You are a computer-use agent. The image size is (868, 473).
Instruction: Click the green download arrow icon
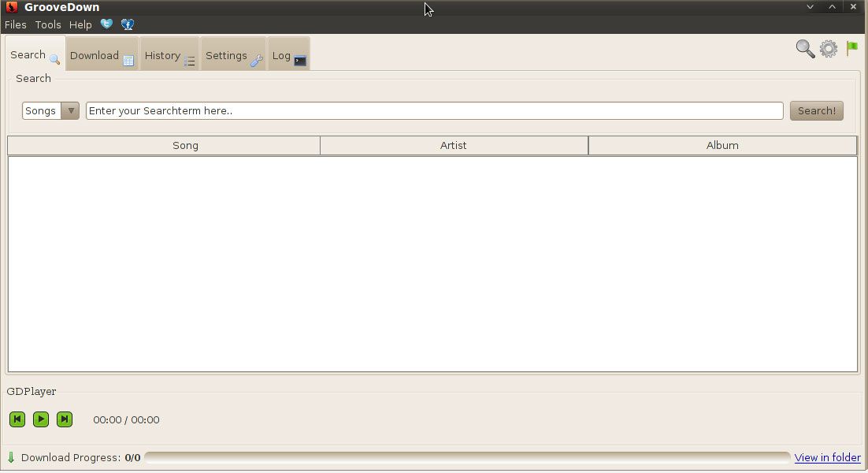11,457
